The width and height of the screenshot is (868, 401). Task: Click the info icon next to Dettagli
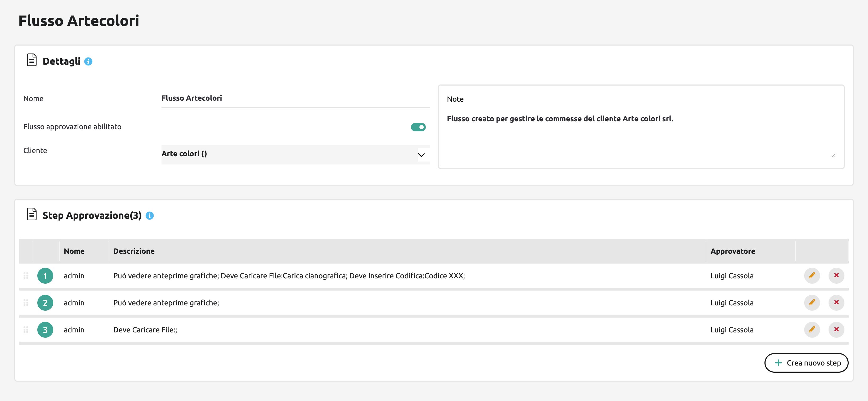point(88,61)
